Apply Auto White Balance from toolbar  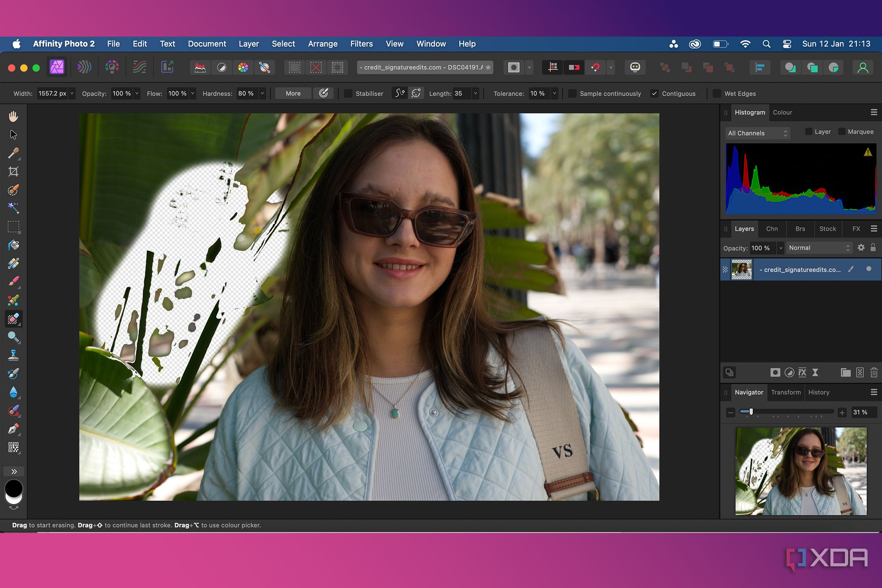click(265, 67)
